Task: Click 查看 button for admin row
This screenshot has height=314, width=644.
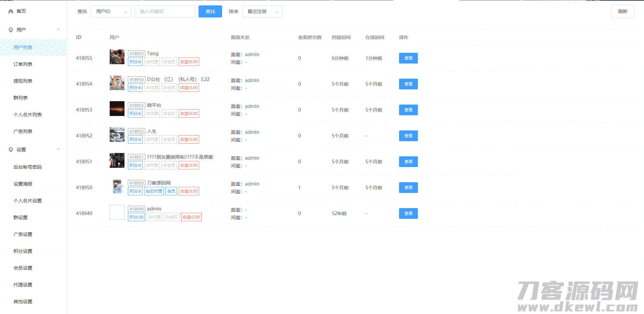Action: point(408,213)
